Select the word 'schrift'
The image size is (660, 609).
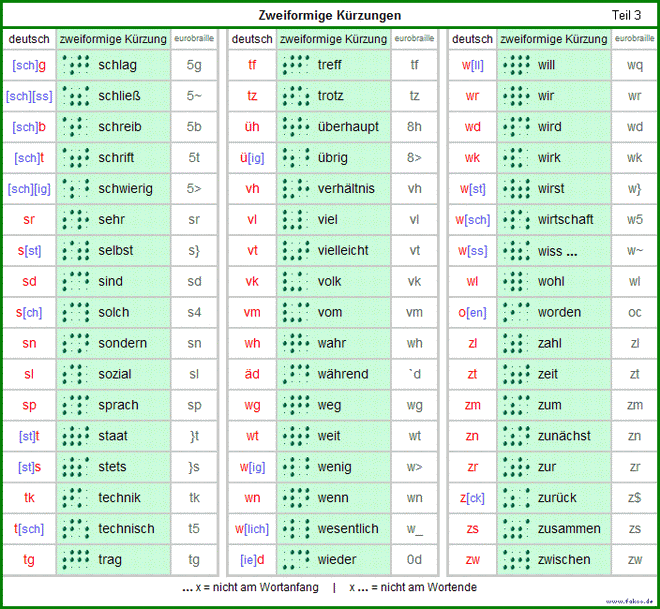[x=116, y=158]
